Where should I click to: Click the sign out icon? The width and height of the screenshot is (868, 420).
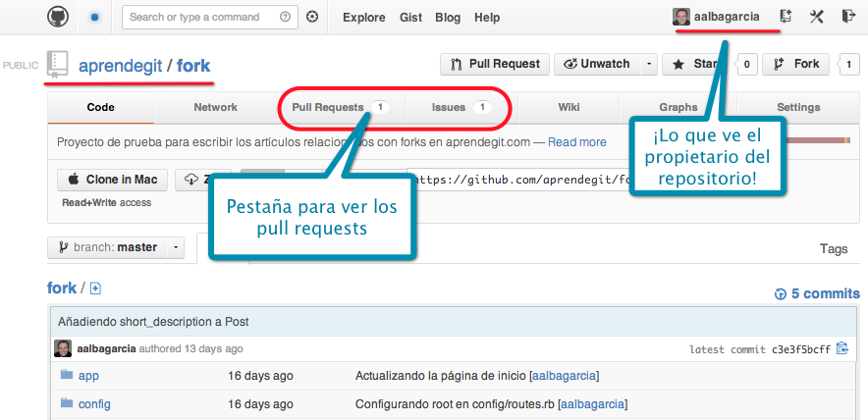[x=847, y=17]
